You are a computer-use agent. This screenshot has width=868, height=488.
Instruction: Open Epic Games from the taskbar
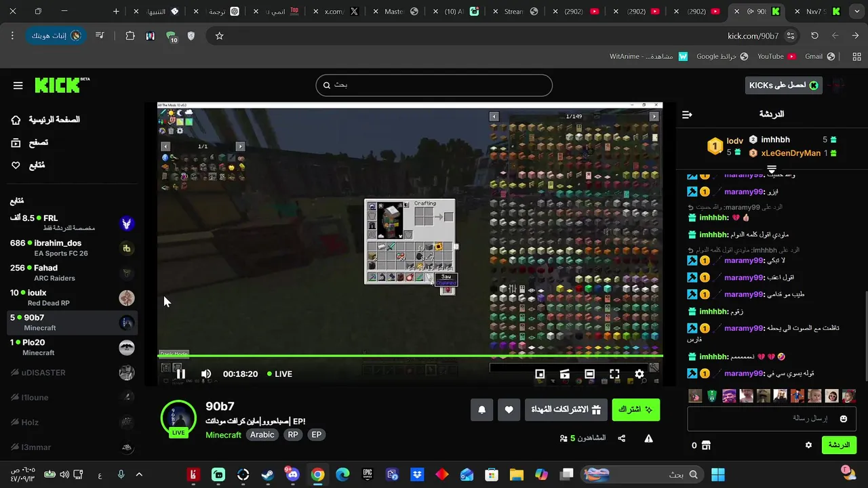(367, 474)
